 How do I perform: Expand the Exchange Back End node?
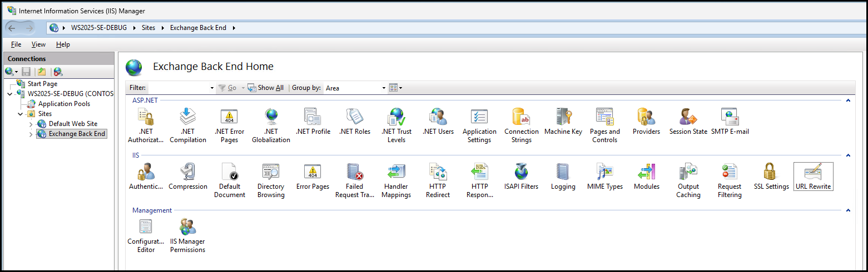31,134
